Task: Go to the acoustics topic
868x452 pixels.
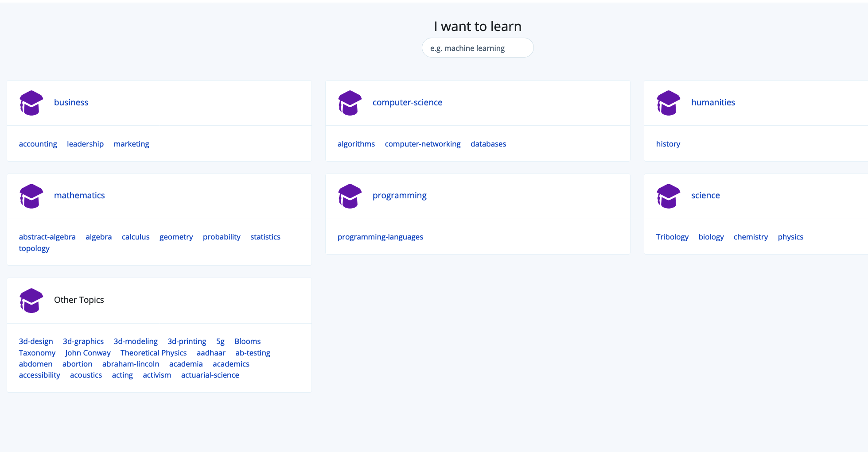Action: click(x=86, y=375)
